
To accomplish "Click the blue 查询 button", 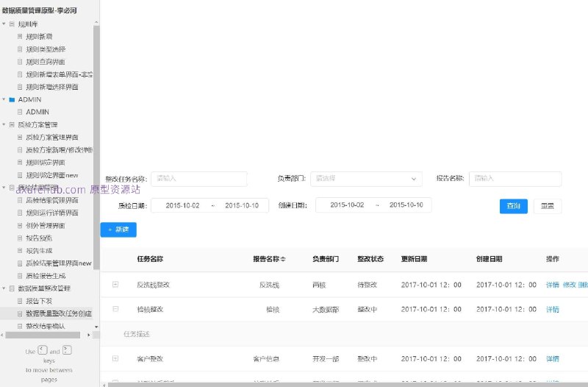I will (513, 206).
